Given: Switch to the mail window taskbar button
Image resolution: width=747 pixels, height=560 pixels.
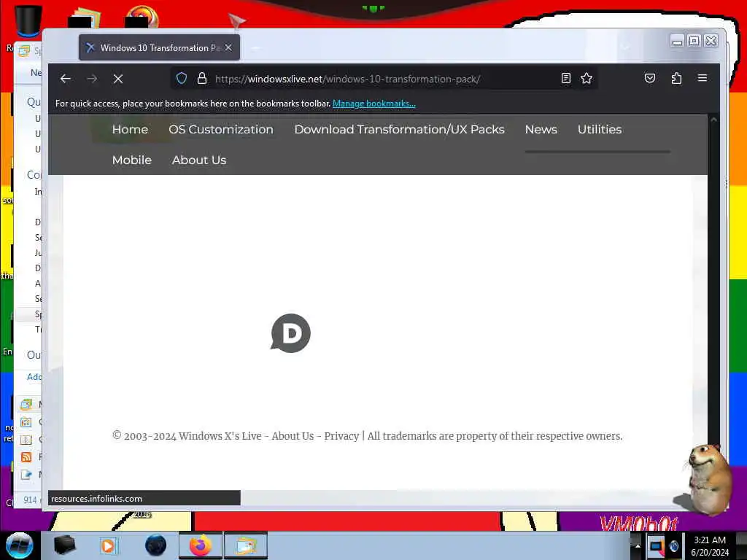Looking at the screenshot, I should pyautogui.click(x=246, y=545).
